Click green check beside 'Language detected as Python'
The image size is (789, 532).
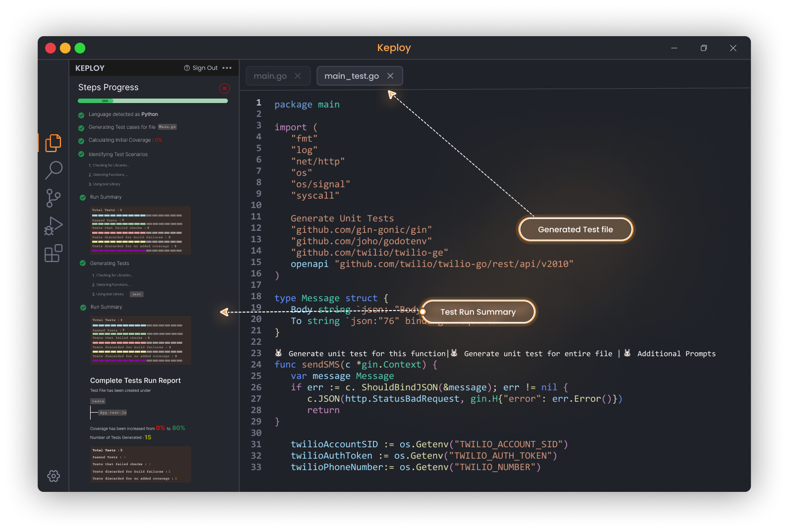[x=81, y=115]
